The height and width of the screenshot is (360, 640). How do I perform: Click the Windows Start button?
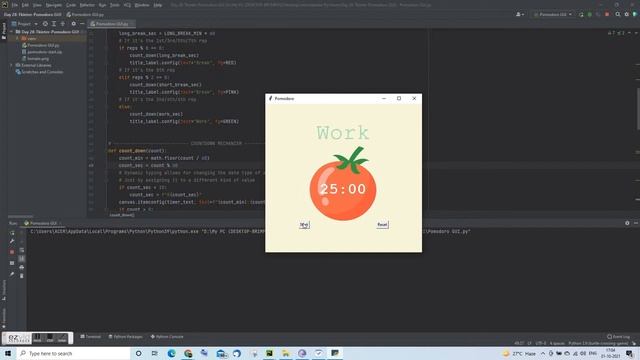pyautogui.click(x=8, y=353)
